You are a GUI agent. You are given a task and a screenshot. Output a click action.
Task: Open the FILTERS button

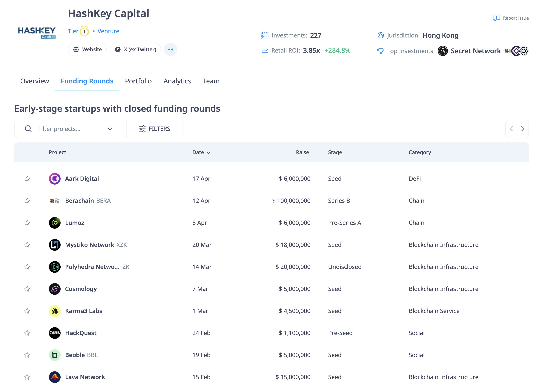154,129
